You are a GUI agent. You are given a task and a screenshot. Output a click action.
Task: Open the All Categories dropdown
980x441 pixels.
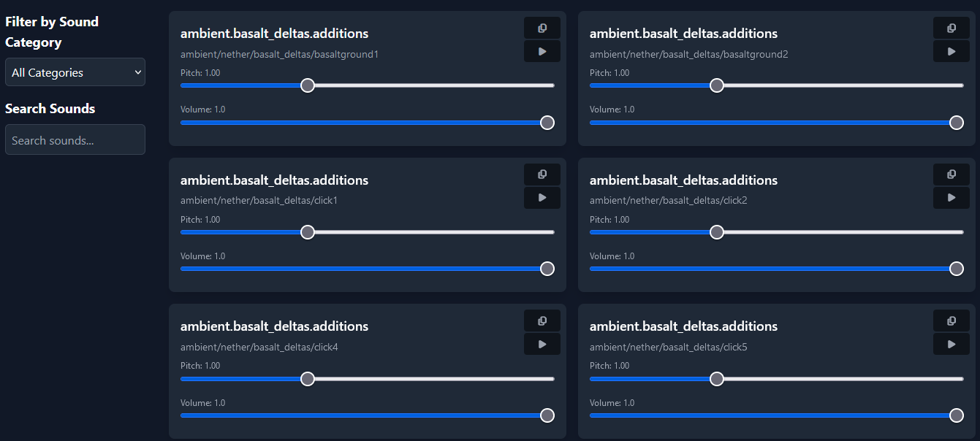pos(75,72)
